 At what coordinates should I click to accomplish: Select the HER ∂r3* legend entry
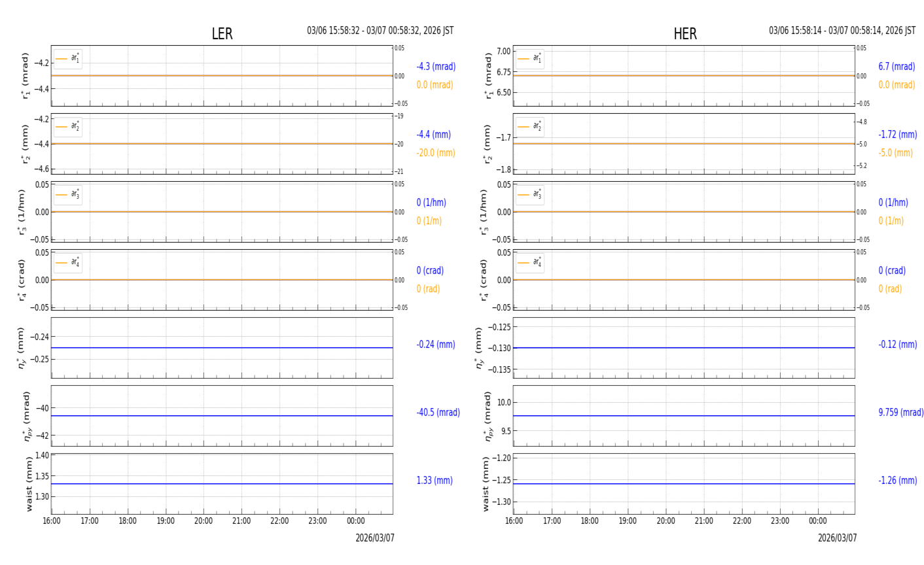coord(530,195)
